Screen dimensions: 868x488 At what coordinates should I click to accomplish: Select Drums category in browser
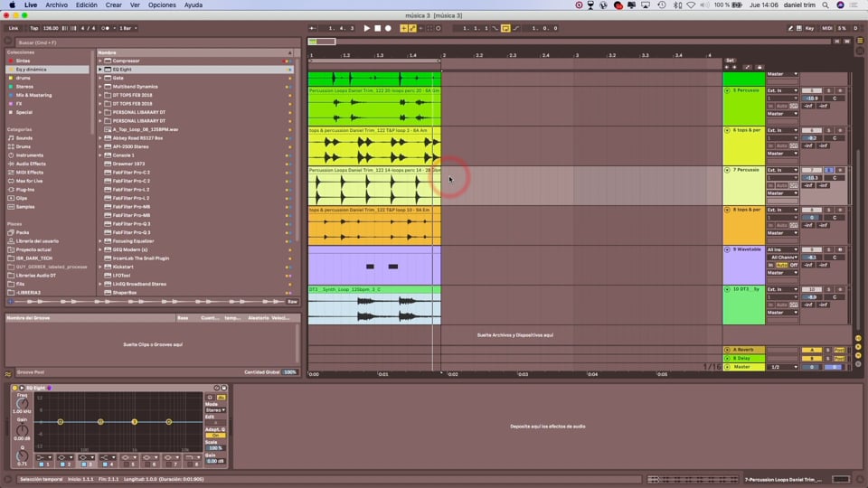(x=23, y=146)
